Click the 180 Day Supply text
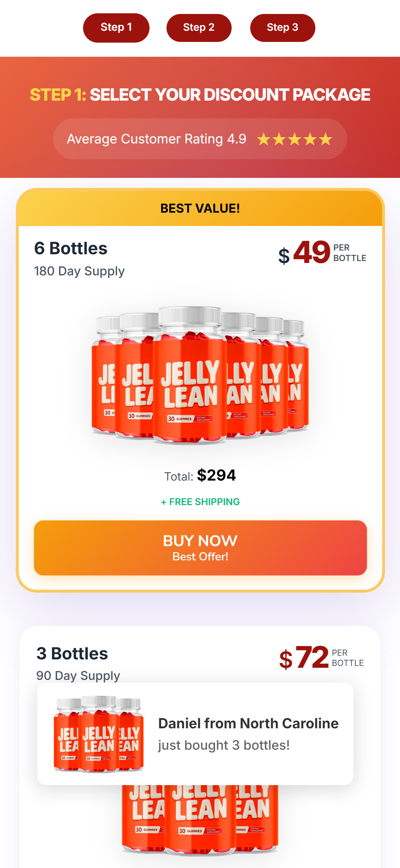The height and width of the screenshot is (868, 400). pyautogui.click(x=79, y=271)
